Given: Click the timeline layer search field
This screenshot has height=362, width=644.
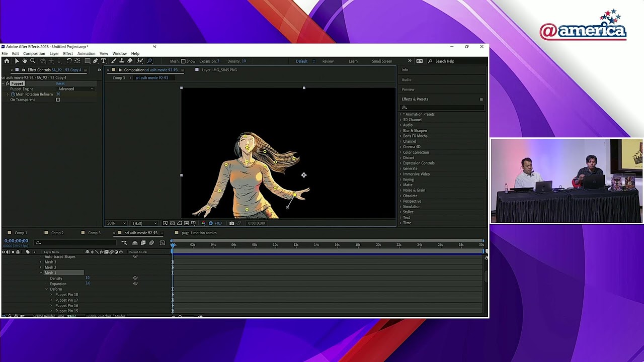Looking at the screenshot, I should [x=75, y=243].
